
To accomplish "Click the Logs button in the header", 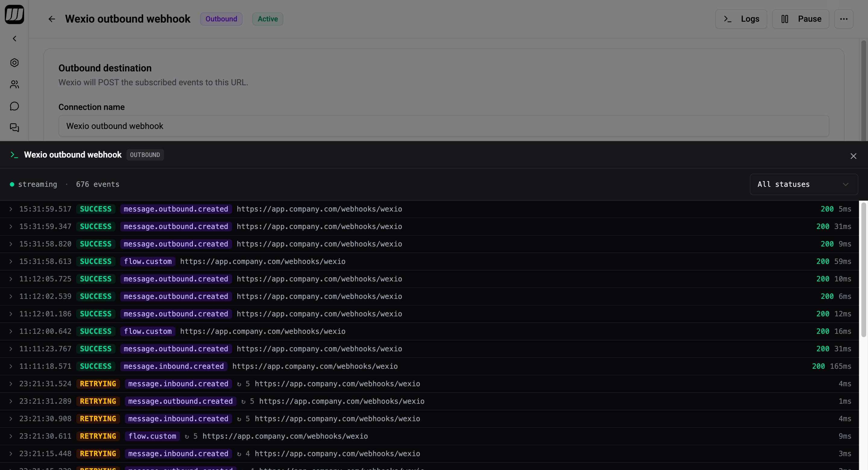I will [x=741, y=19].
